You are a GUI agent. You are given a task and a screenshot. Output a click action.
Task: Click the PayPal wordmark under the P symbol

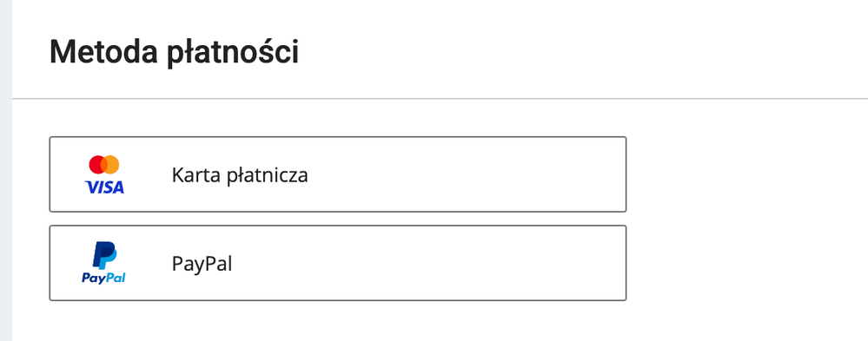(103, 278)
